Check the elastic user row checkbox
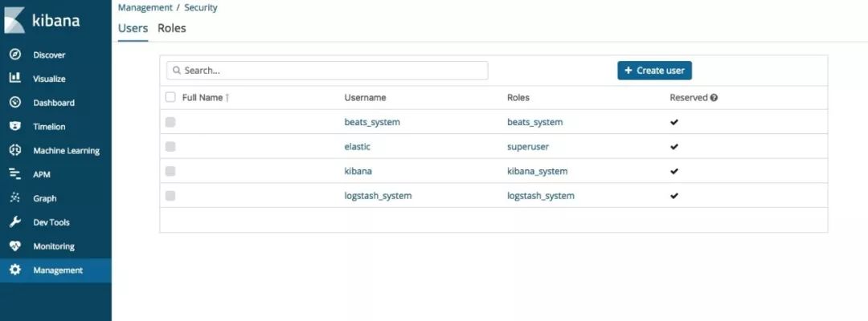Image resolution: width=868 pixels, height=321 pixels. coord(170,146)
